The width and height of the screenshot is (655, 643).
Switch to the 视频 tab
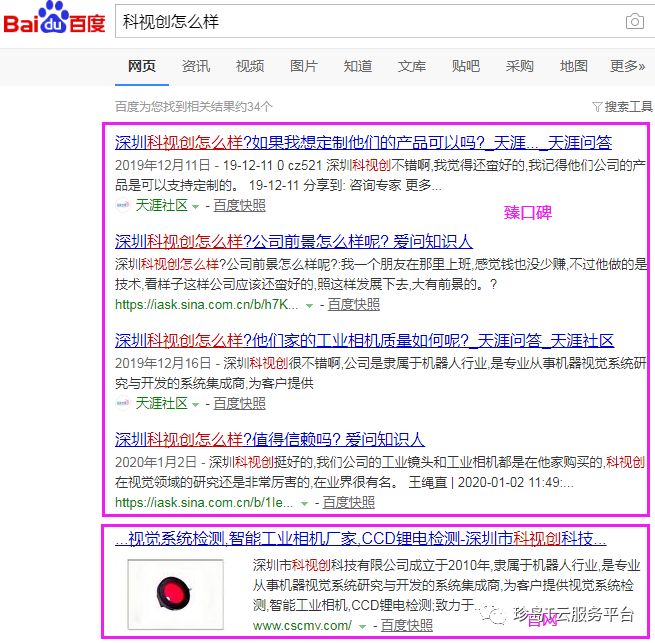point(250,66)
